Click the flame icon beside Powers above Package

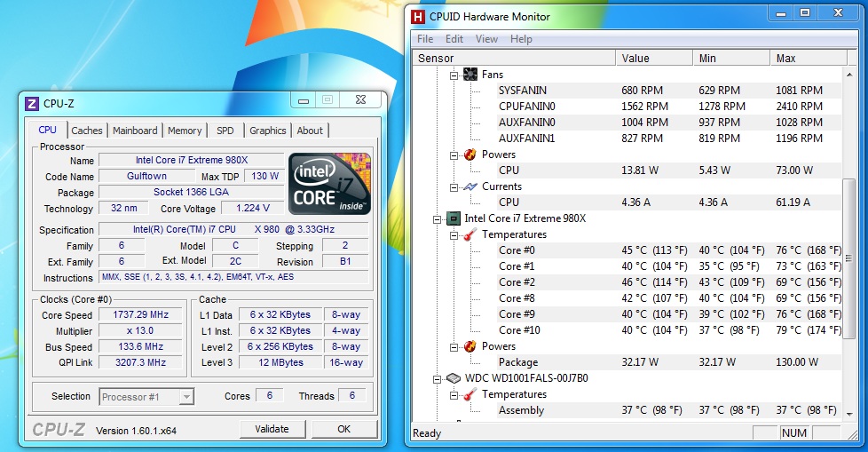pos(470,346)
